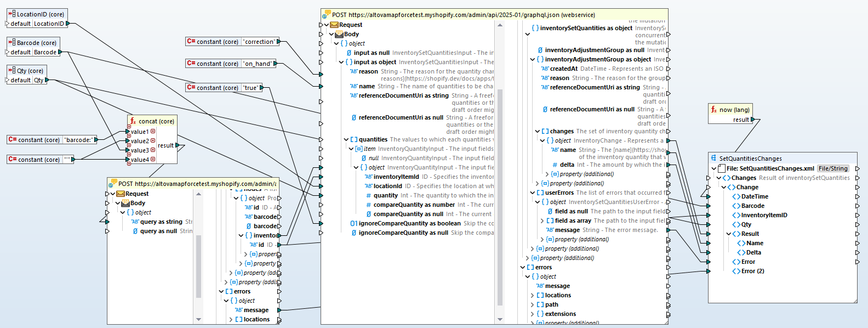Click the Qty input parameter icon
The width and height of the screenshot is (868, 328).
(12, 71)
